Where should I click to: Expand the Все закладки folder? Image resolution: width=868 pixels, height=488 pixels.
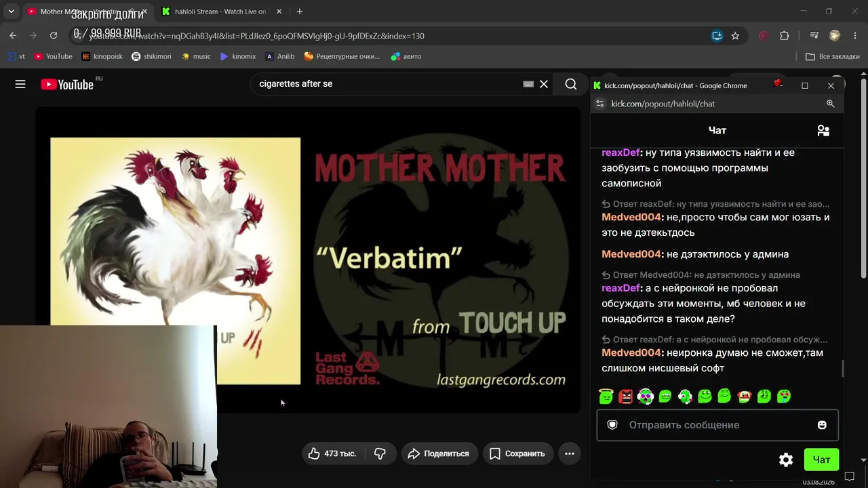pyautogui.click(x=832, y=56)
